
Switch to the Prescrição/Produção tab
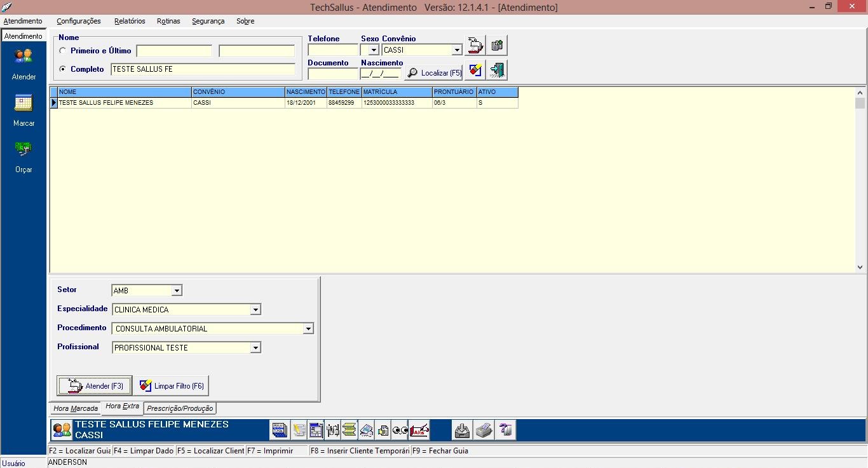click(180, 408)
